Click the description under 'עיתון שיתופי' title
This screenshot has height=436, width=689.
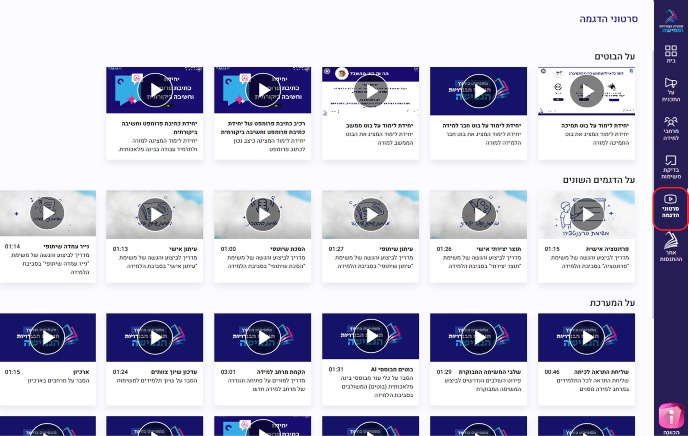coord(376,262)
